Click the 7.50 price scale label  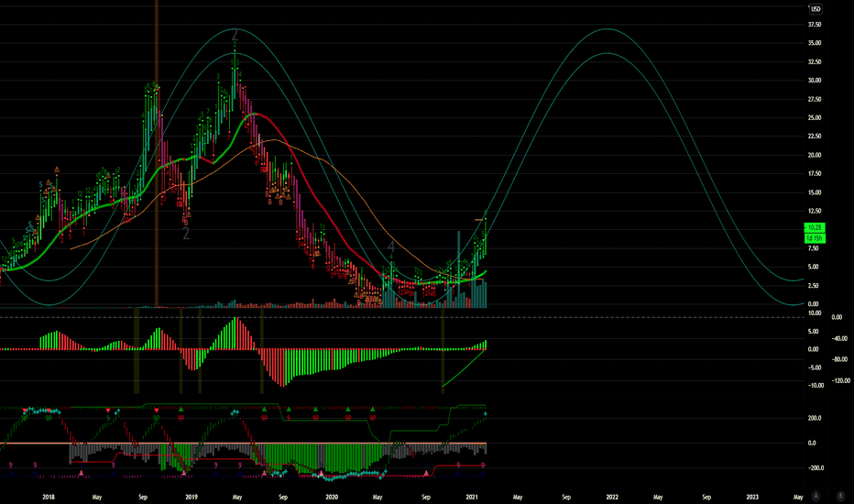[813, 248]
